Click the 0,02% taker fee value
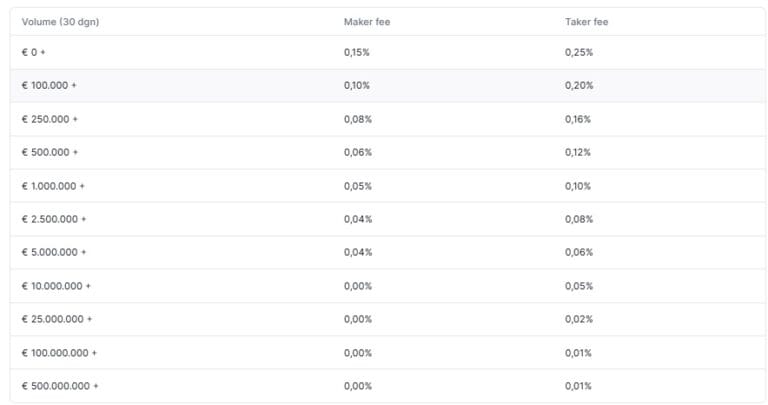 (578, 319)
